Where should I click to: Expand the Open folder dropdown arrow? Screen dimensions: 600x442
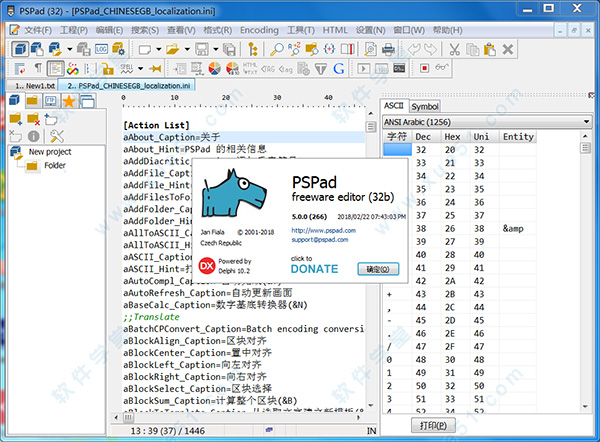point(187,49)
